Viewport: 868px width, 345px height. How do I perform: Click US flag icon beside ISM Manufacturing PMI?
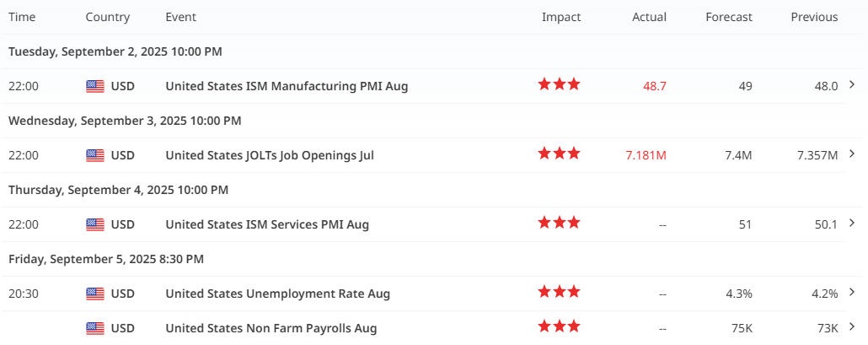(95, 86)
